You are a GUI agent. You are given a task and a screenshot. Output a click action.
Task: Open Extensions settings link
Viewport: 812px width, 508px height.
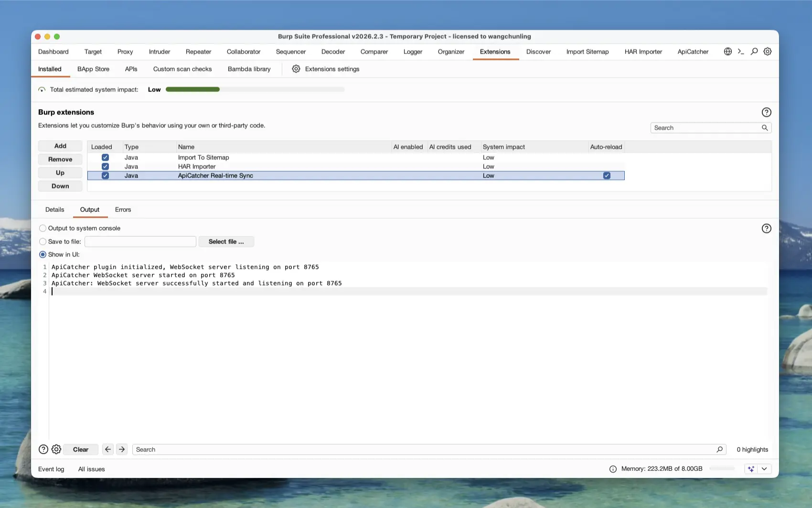(332, 69)
